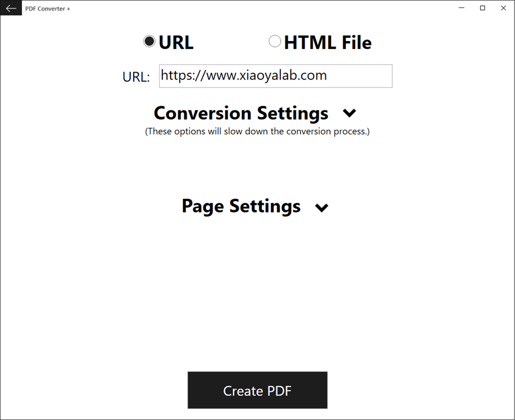515x420 pixels.
Task: Open the Page Settings dropdown arrow
Action: point(322,207)
